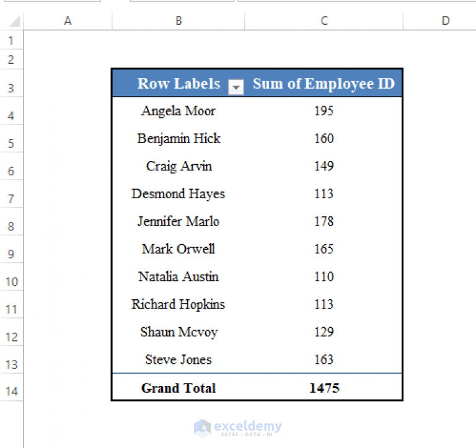The image size is (476, 448).
Task: Select the Jennifer Marlo cell
Action: point(178,221)
